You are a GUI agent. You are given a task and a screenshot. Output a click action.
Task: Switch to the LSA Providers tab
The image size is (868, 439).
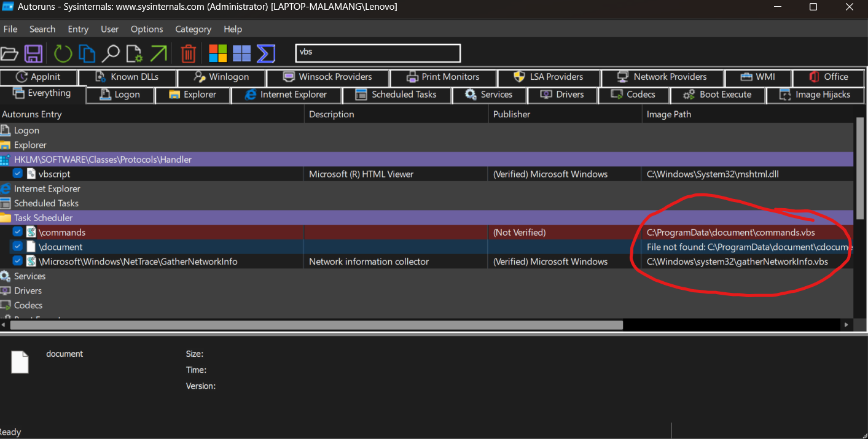(x=549, y=77)
